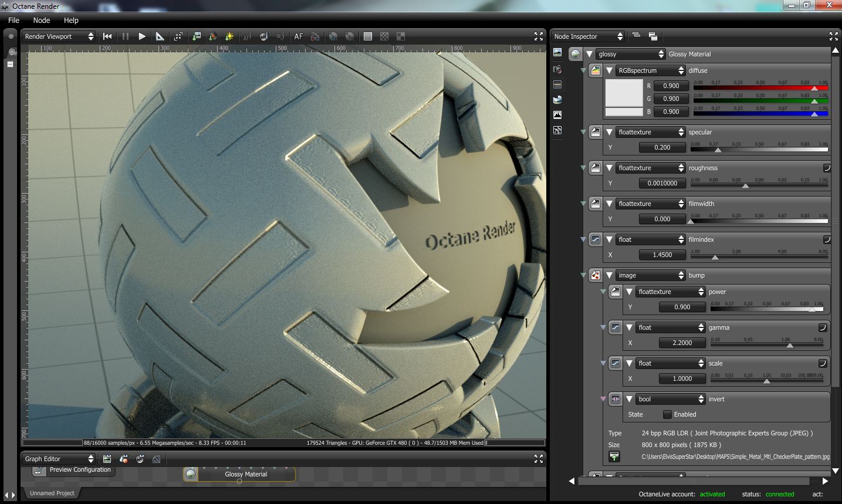
Task: Click the diffuse G value field
Action: 671,99
